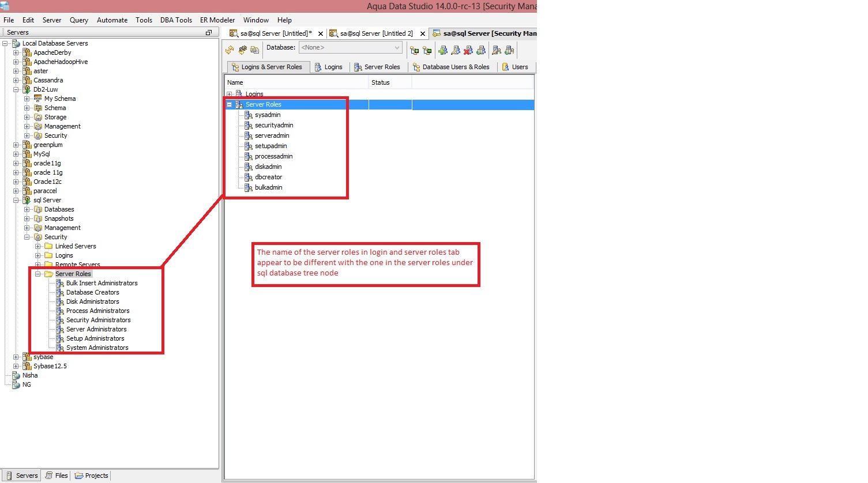868x483 pixels.
Task: Open the File menu
Action: (9, 20)
